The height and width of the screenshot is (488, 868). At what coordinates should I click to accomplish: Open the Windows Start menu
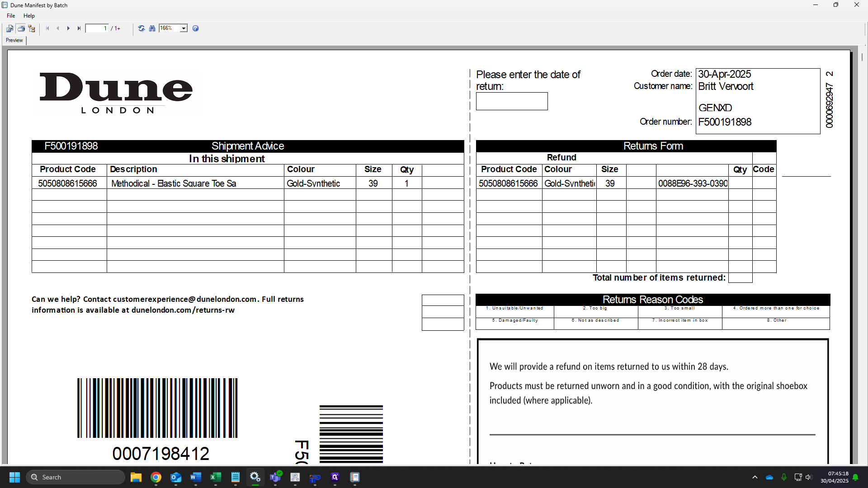pyautogui.click(x=14, y=477)
